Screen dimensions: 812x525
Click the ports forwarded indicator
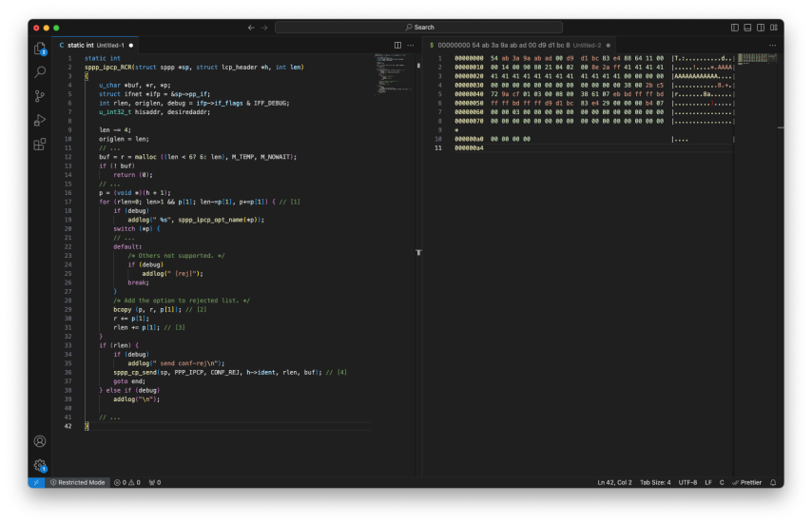(x=155, y=482)
